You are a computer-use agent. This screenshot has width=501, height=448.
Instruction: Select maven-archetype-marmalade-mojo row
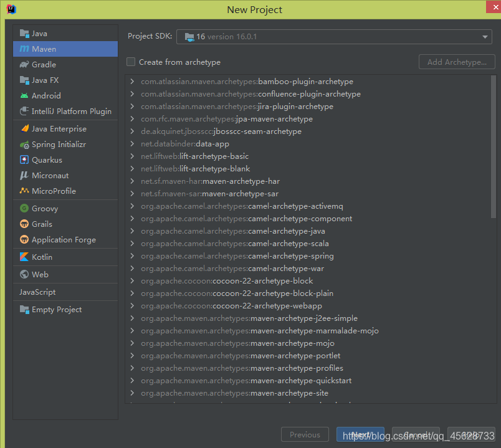pyautogui.click(x=308, y=331)
